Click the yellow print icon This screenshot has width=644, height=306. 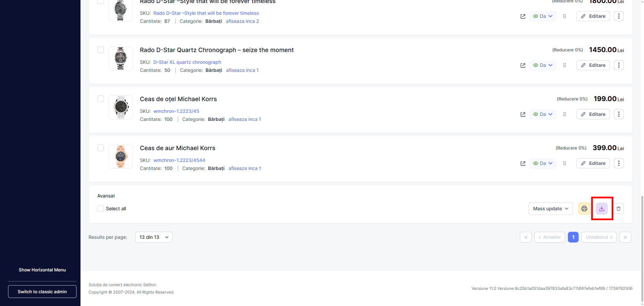point(584,209)
